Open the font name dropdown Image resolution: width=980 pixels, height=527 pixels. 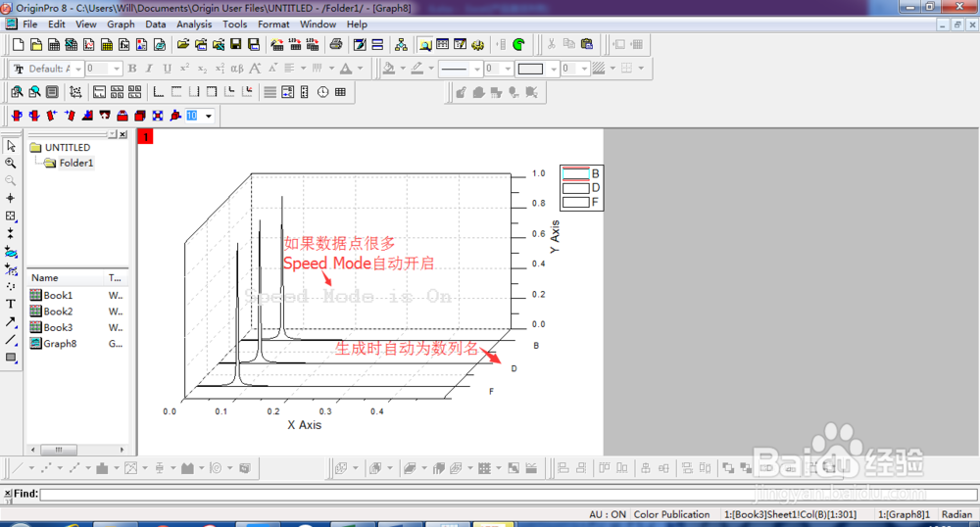click(x=78, y=68)
